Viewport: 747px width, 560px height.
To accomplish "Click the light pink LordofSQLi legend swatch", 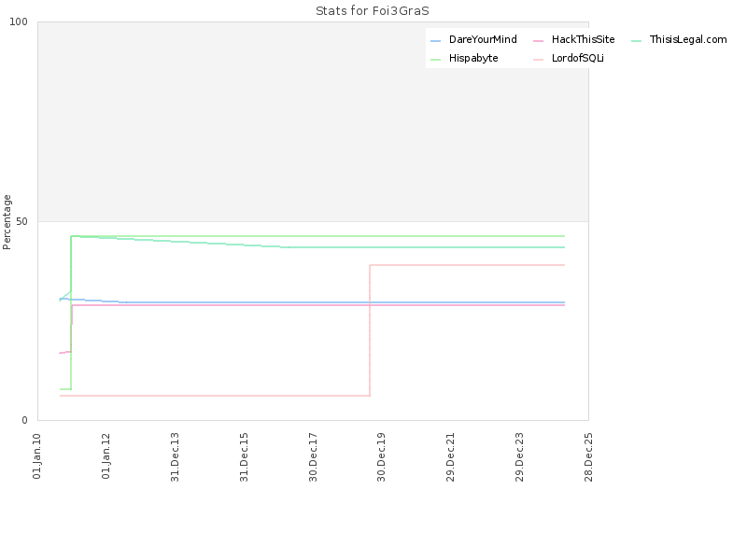I will pyautogui.click(x=539, y=60).
